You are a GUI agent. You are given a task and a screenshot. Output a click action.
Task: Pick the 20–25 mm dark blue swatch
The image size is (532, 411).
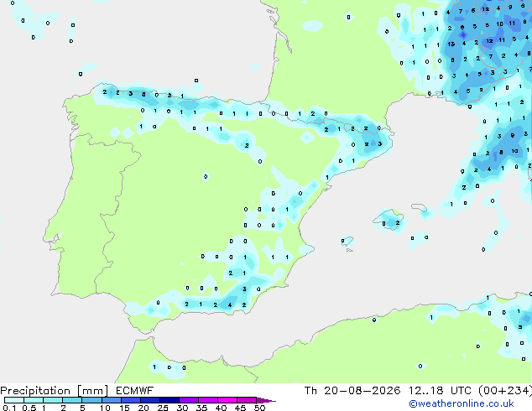[150, 400]
